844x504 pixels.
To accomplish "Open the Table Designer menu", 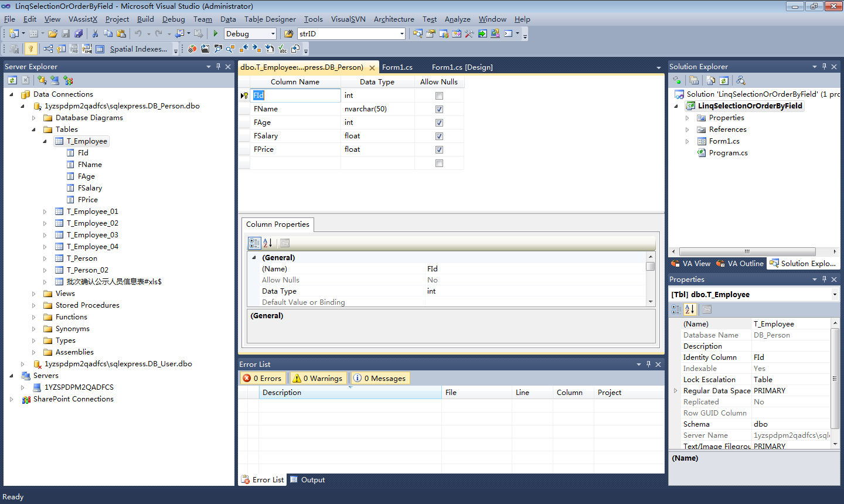I will tap(270, 19).
